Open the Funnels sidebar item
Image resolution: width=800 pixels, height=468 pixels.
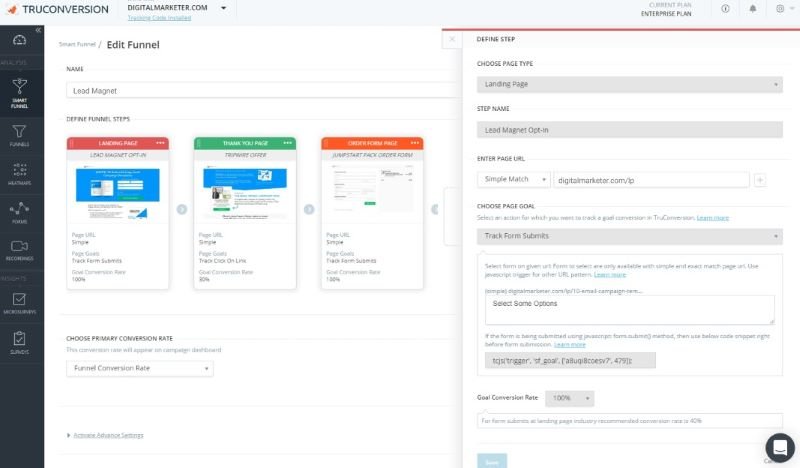coord(19,136)
